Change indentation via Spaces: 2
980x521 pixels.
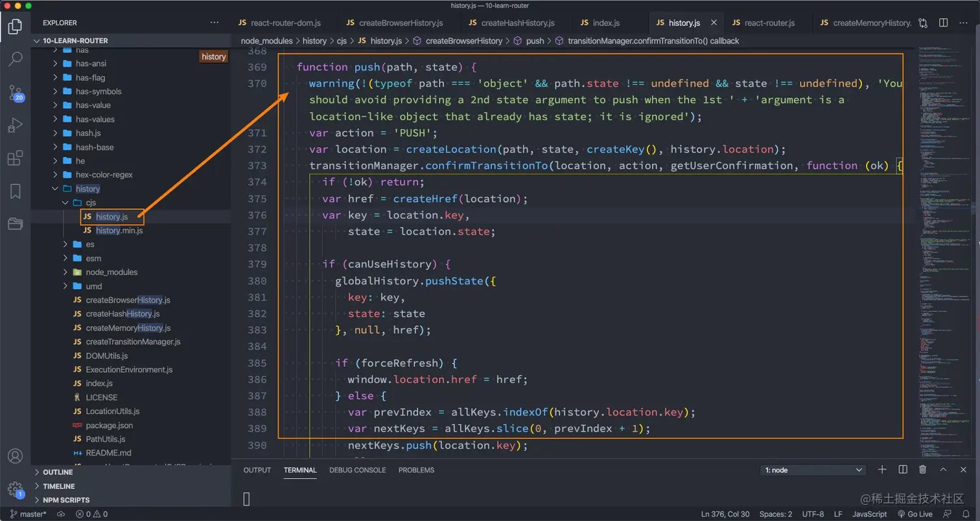click(776, 514)
